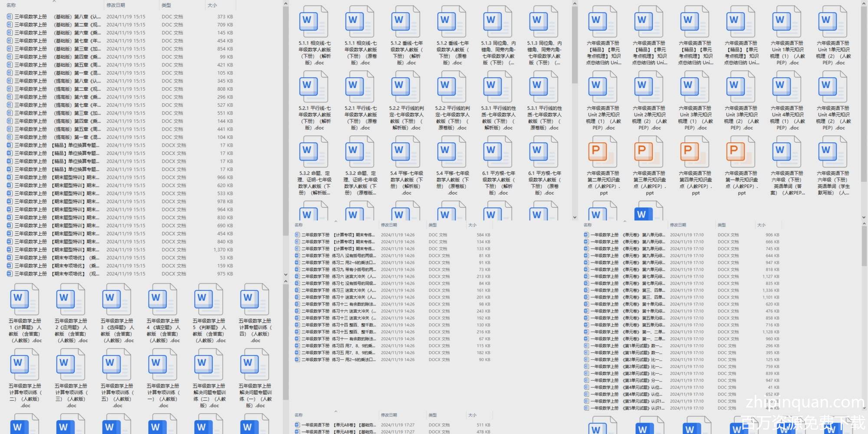
Task: Click sort chevron above 名称 in 一年级数学 list
Action: 625,221
